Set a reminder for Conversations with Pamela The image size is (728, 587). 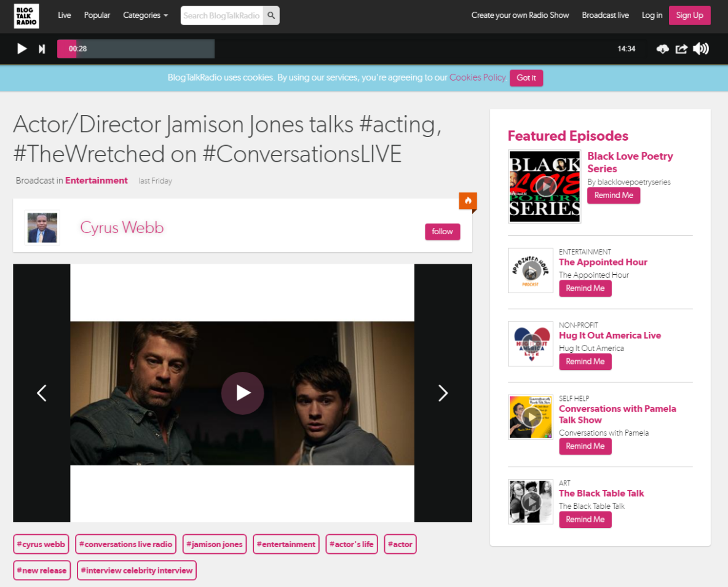(585, 446)
